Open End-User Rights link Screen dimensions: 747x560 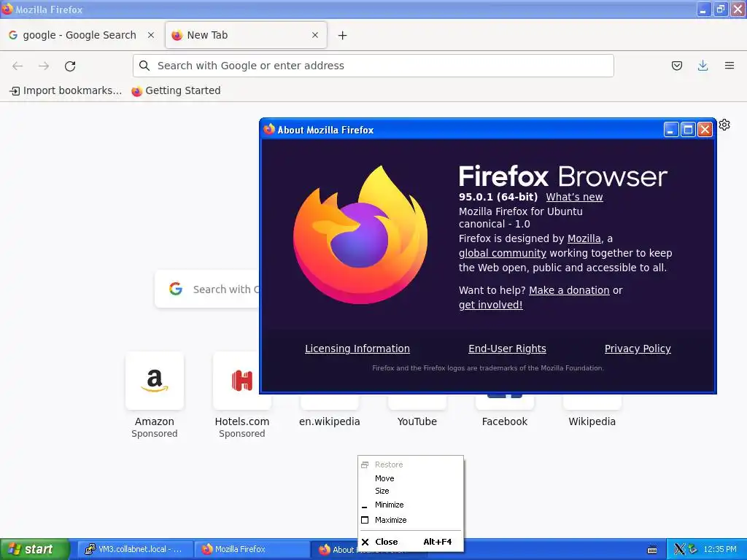click(507, 349)
